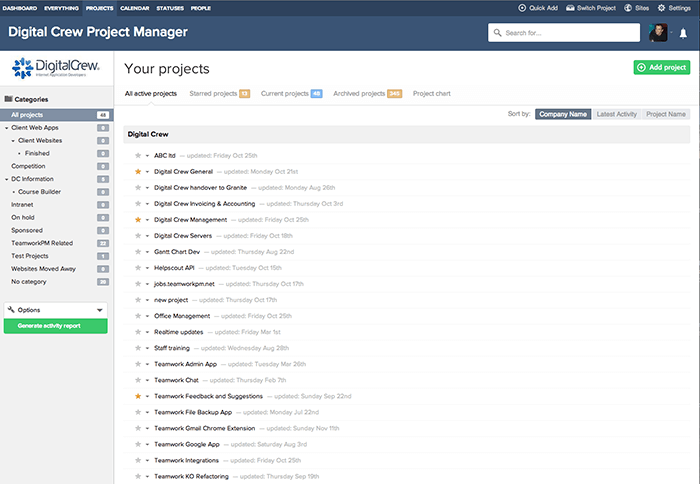This screenshot has width=700, height=484.
Task: Star Digital Crew Invoicing & Accounting
Action: coord(138,204)
